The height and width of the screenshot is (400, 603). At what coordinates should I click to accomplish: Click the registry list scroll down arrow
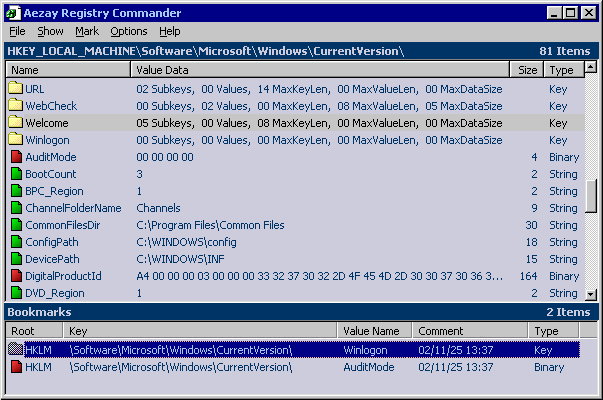pos(590,295)
